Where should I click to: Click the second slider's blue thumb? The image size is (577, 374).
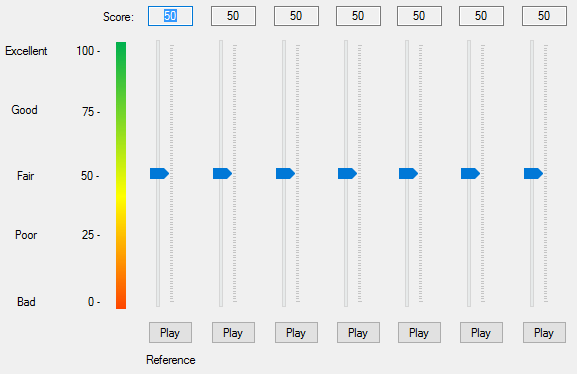(222, 173)
